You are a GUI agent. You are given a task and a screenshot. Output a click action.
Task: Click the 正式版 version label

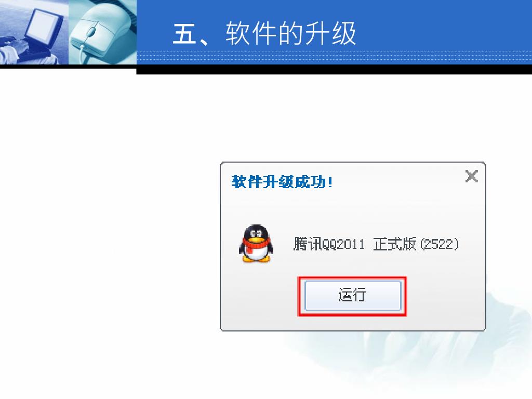click(395, 244)
